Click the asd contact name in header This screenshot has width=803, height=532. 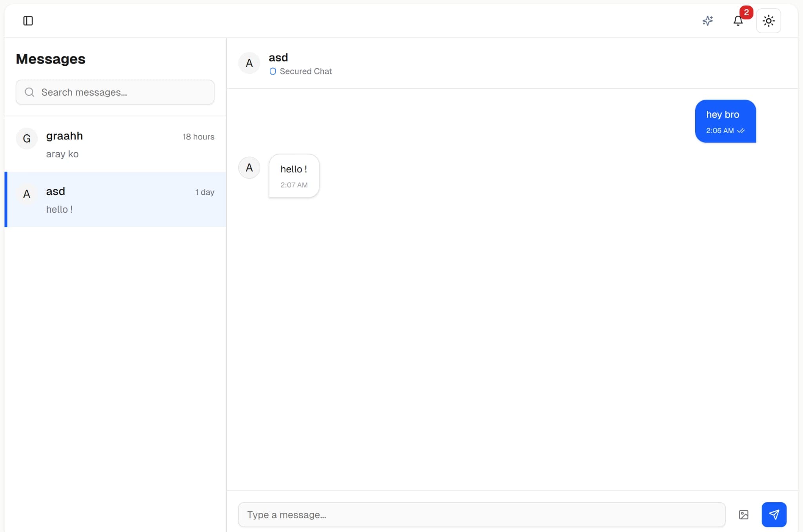pos(278,57)
